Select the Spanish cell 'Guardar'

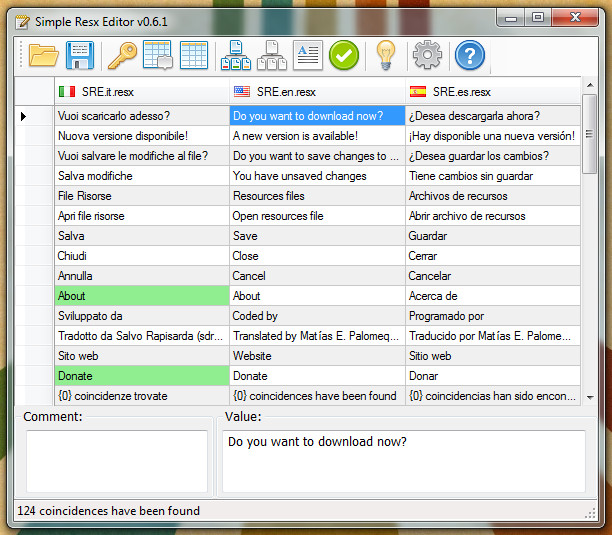coord(493,236)
